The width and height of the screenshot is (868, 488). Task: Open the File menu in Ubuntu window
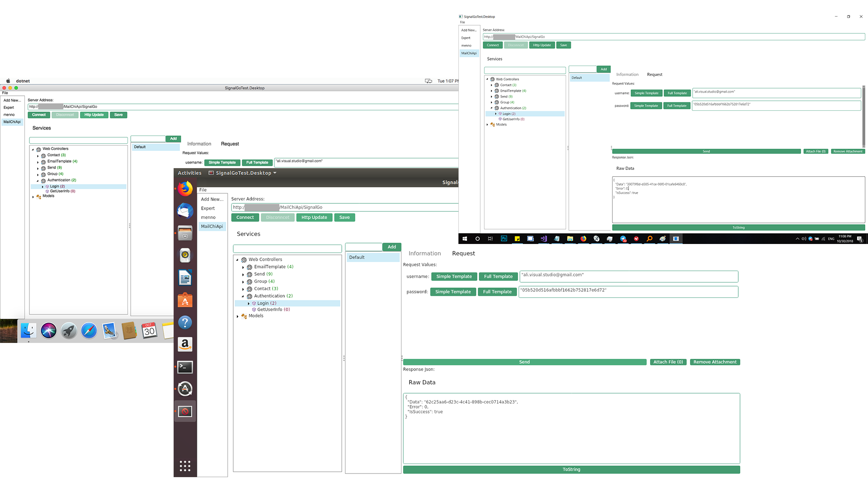(x=203, y=190)
